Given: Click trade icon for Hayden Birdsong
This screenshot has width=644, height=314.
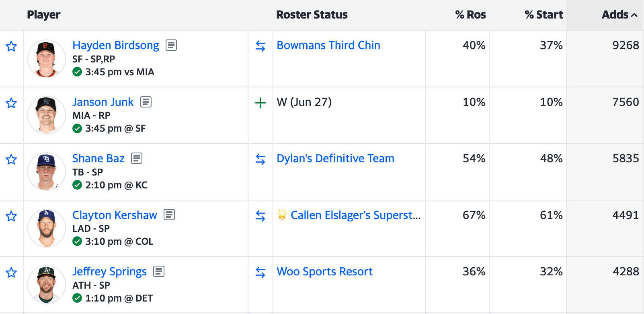Looking at the screenshot, I should [260, 46].
